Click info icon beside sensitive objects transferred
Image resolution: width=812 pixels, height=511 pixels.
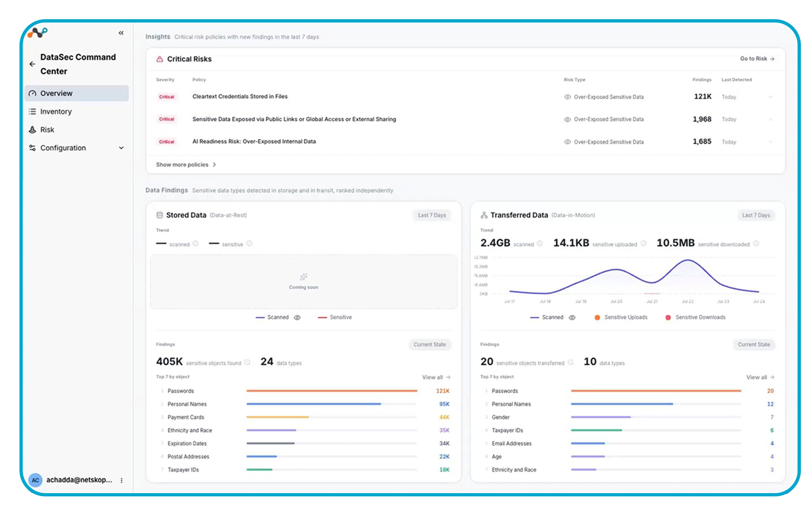(x=571, y=362)
